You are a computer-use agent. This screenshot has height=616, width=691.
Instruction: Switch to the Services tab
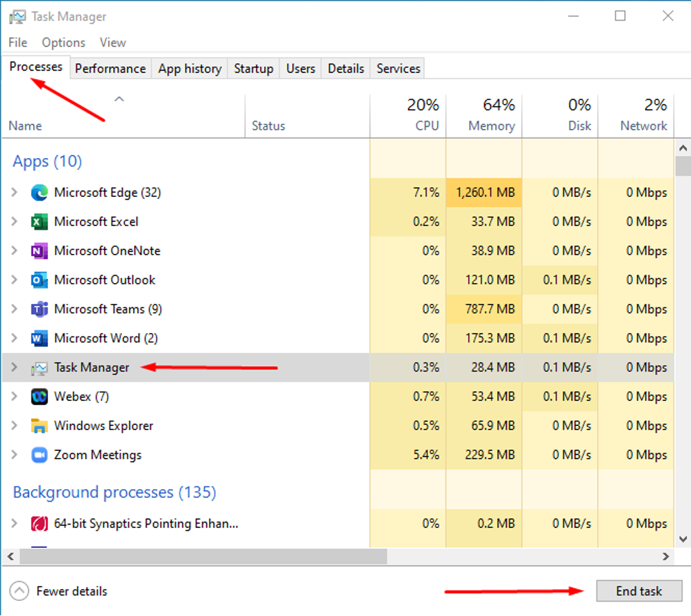[398, 68]
